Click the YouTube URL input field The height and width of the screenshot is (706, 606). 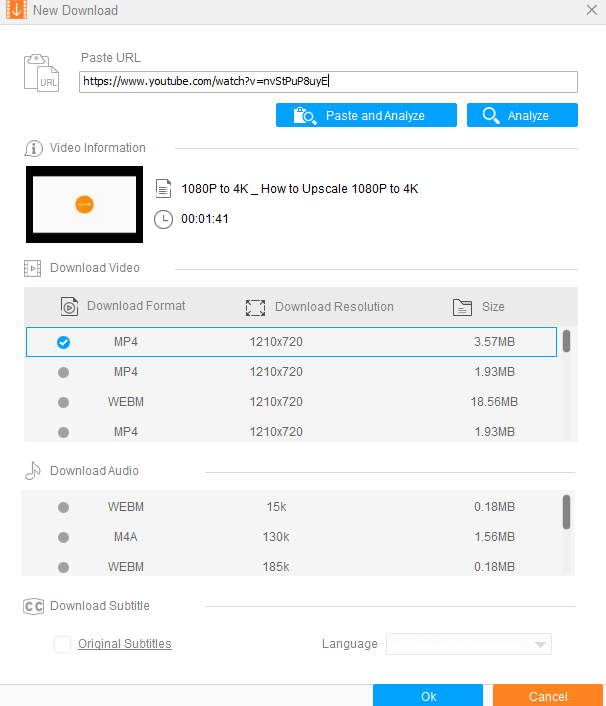click(328, 82)
